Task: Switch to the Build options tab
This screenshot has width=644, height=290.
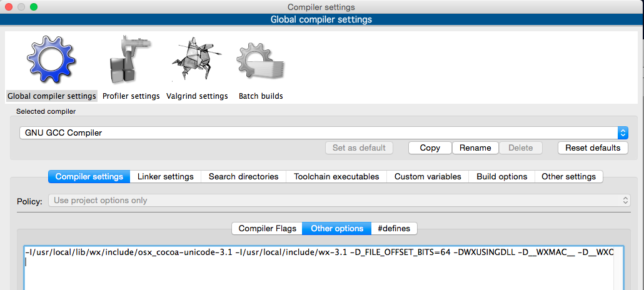Action: tap(502, 177)
